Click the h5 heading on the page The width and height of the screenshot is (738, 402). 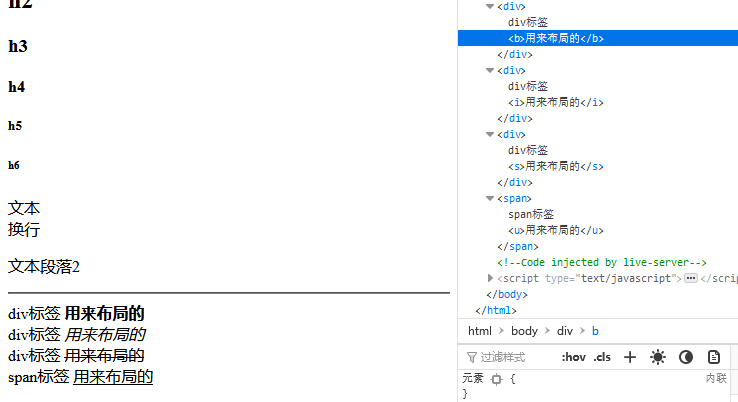15,126
